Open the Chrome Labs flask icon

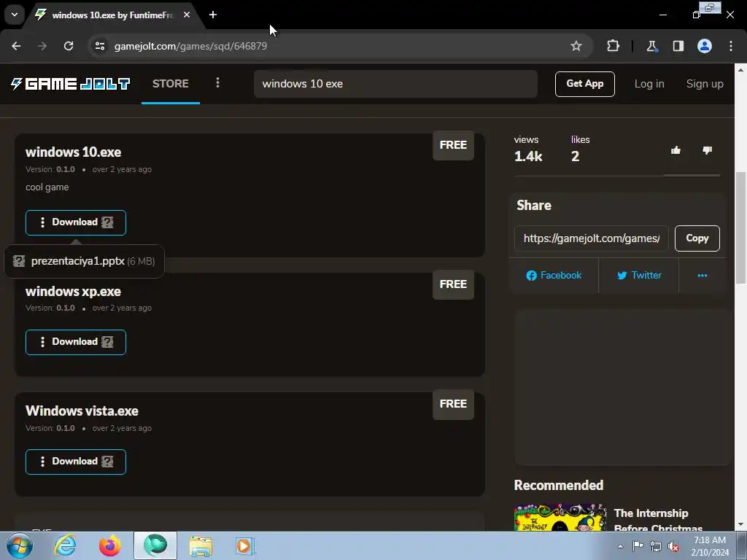651,46
